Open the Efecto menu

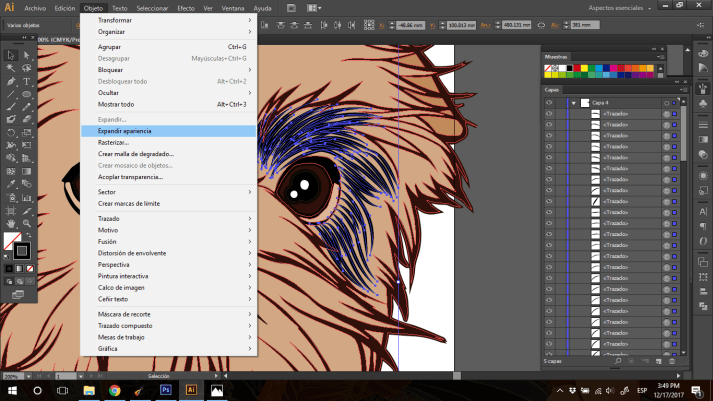point(186,7)
